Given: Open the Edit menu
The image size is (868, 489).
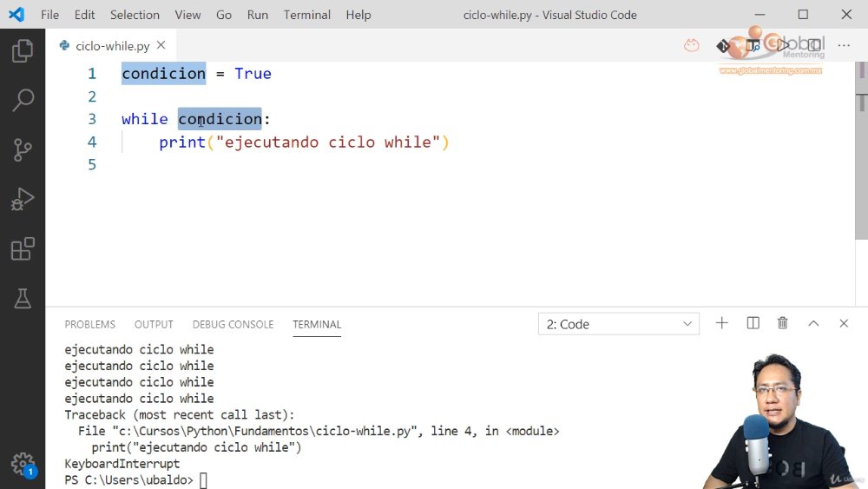Looking at the screenshot, I should (x=85, y=15).
